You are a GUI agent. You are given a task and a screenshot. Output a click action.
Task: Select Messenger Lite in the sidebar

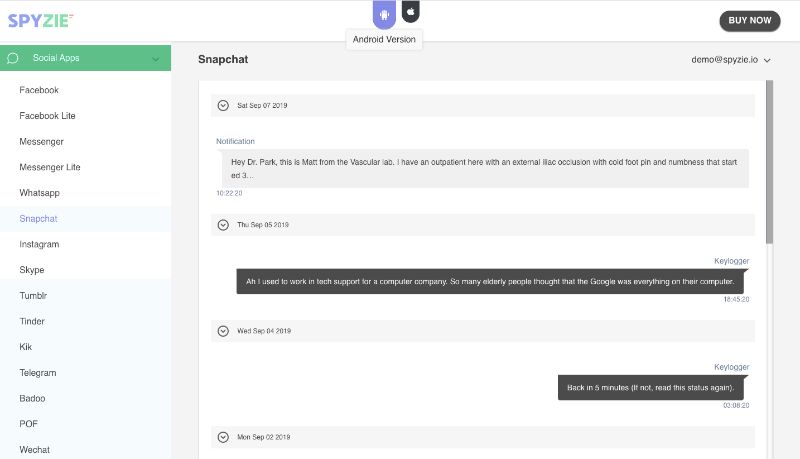click(50, 167)
